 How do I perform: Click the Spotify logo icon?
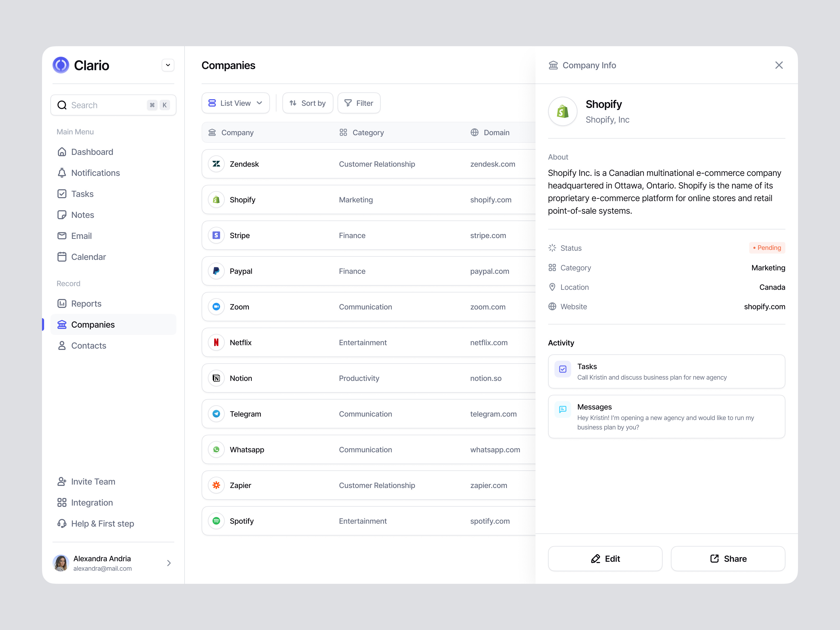pyautogui.click(x=216, y=521)
